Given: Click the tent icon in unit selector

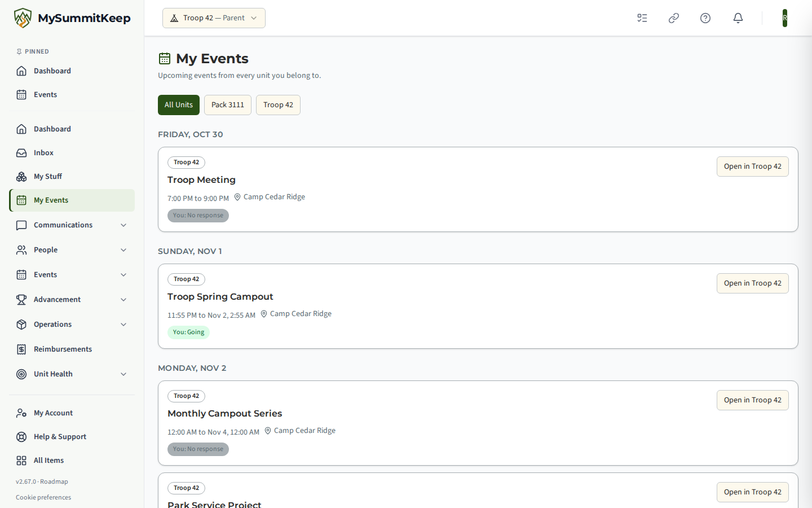Looking at the screenshot, I should (x=174, y=18).
